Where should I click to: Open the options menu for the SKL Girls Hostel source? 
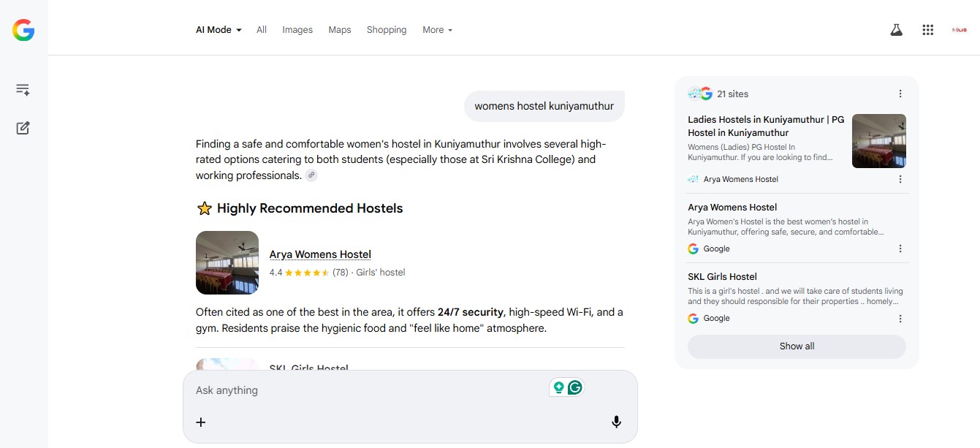900,319
